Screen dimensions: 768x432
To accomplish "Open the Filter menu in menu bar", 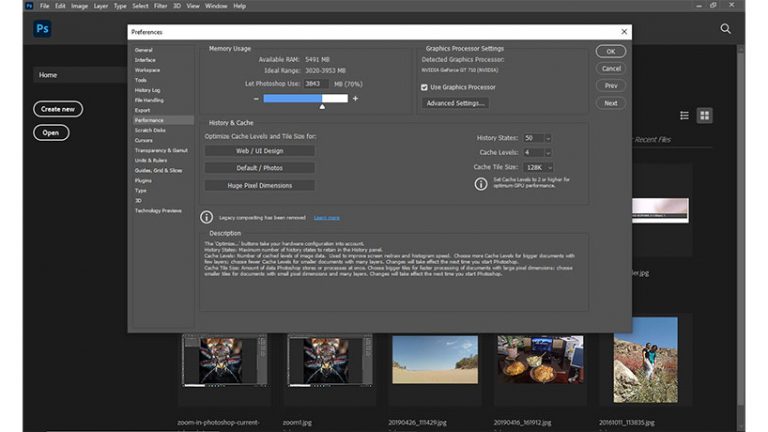I will [x=161, y=5].
